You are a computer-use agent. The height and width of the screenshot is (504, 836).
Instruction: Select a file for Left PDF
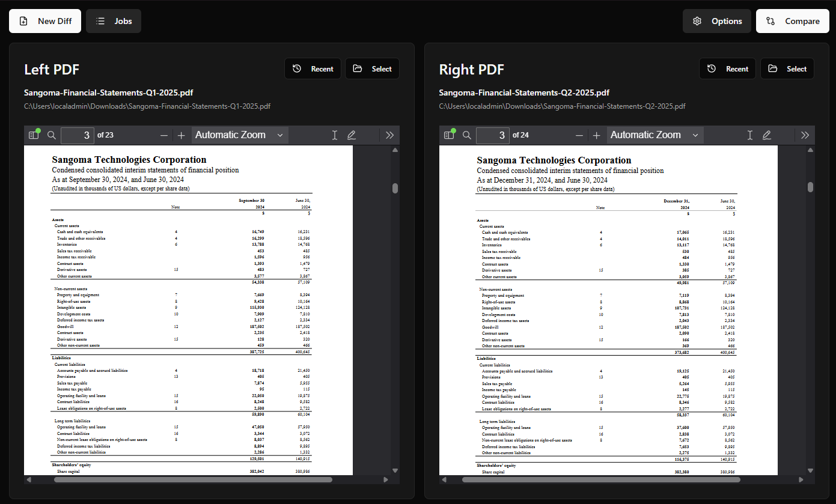pyautogui.click(x=372, y=68)
